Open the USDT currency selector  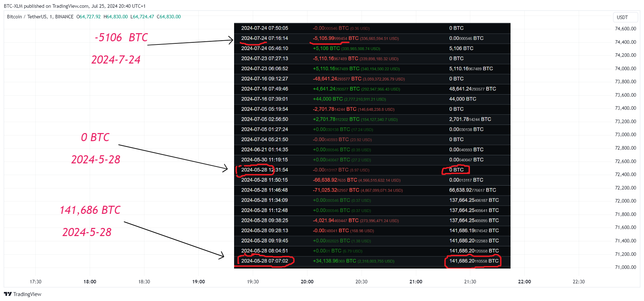click(625, 17)
